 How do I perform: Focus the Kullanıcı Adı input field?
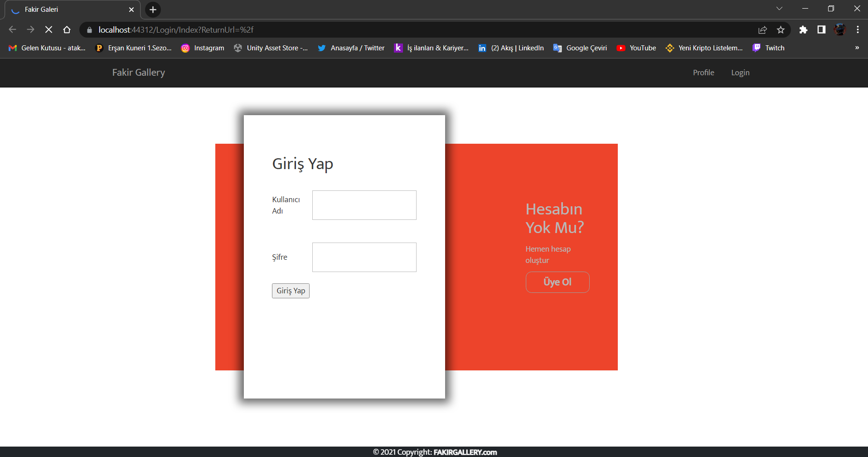(364, 205)
